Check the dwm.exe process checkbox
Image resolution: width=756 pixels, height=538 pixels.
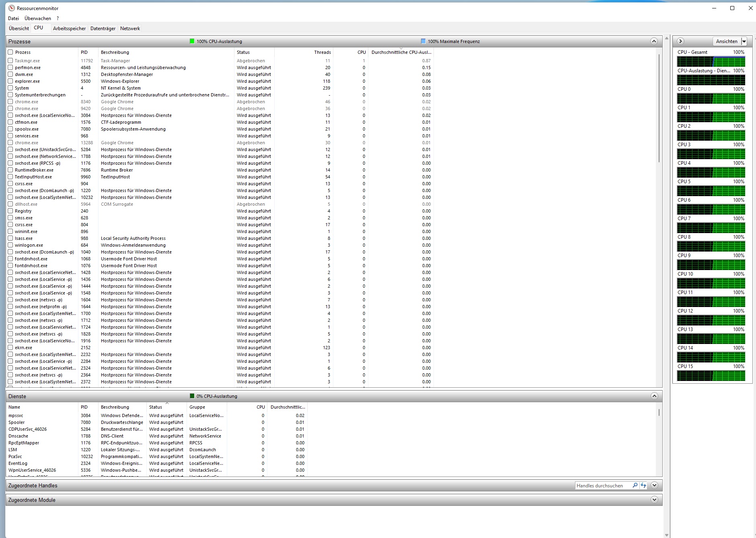click(10, 74)
